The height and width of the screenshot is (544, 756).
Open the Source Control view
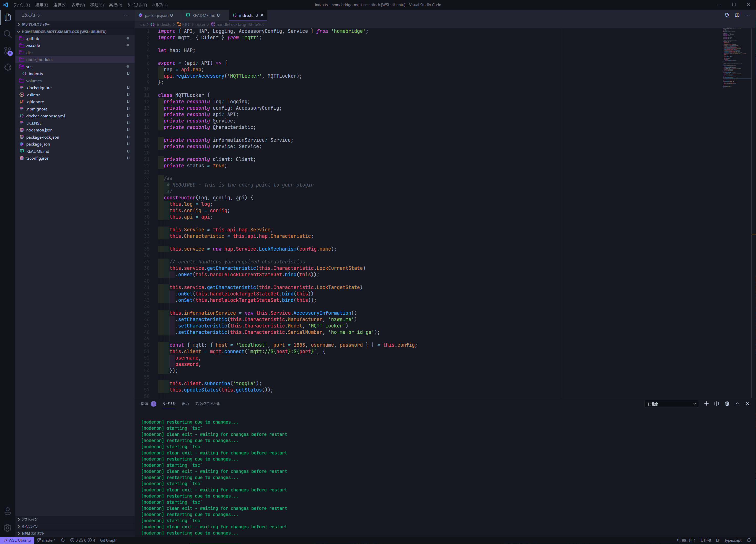click(8, 51)
